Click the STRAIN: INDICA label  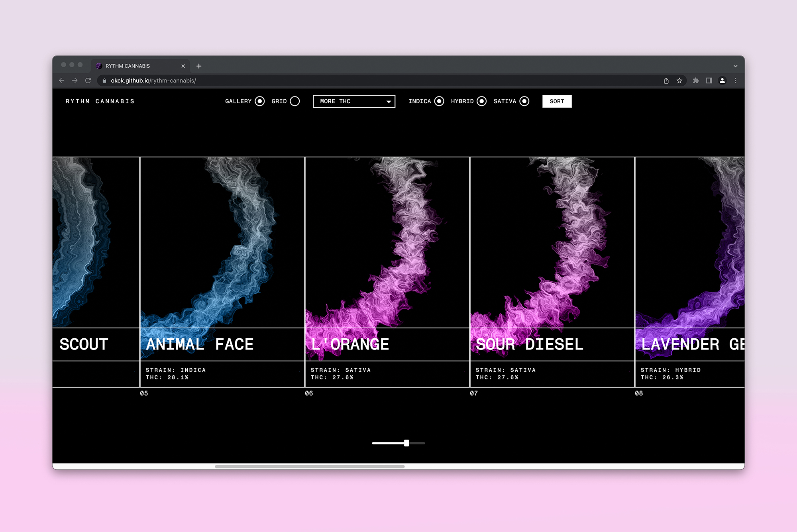tap(176, 370)
